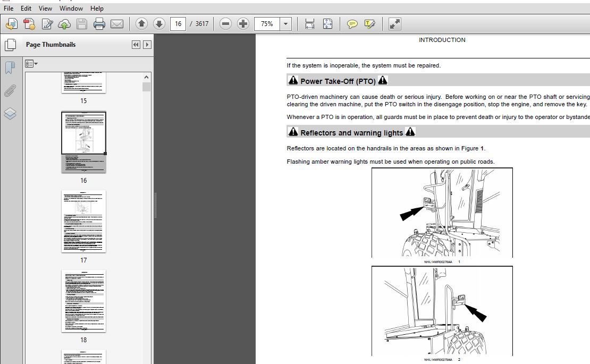This screenshot has width=590, height=364.
Task: Open the Page Thumbnails options menu
Action: 31,64
